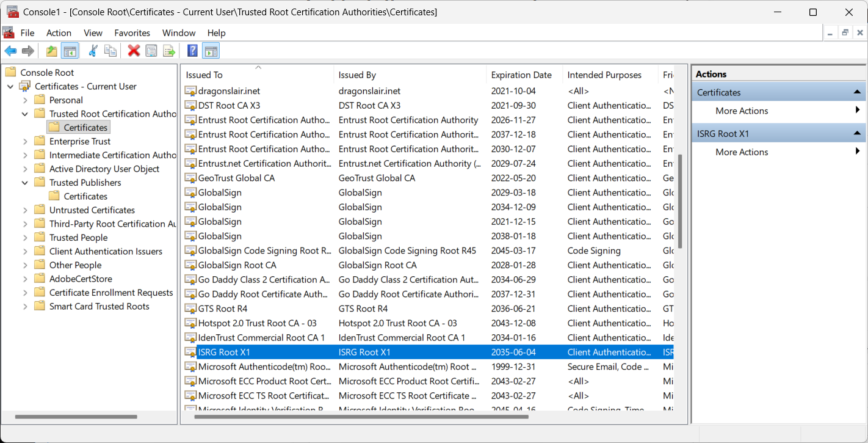
Task: Open the Window menu
Action: (x=179, y=33)
